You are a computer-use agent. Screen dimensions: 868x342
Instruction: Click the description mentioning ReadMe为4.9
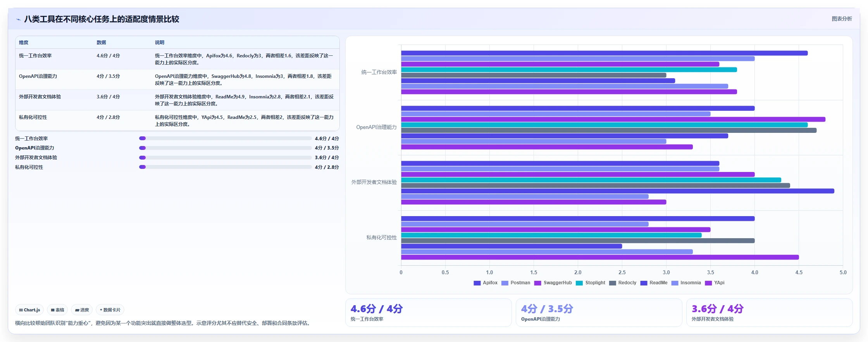tap(245, 100)
